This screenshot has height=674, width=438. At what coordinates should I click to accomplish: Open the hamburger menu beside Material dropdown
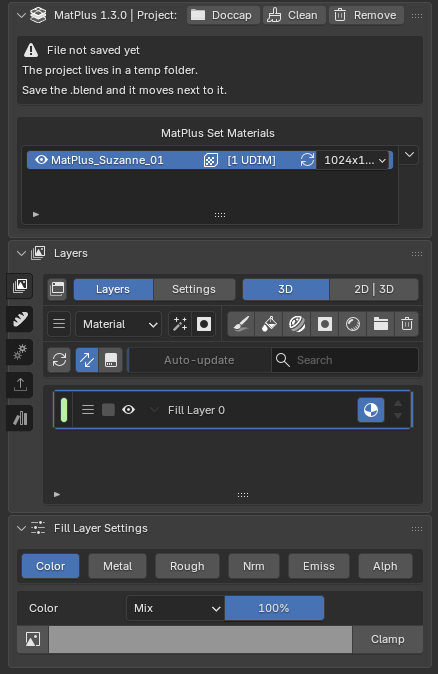[59, 324]
